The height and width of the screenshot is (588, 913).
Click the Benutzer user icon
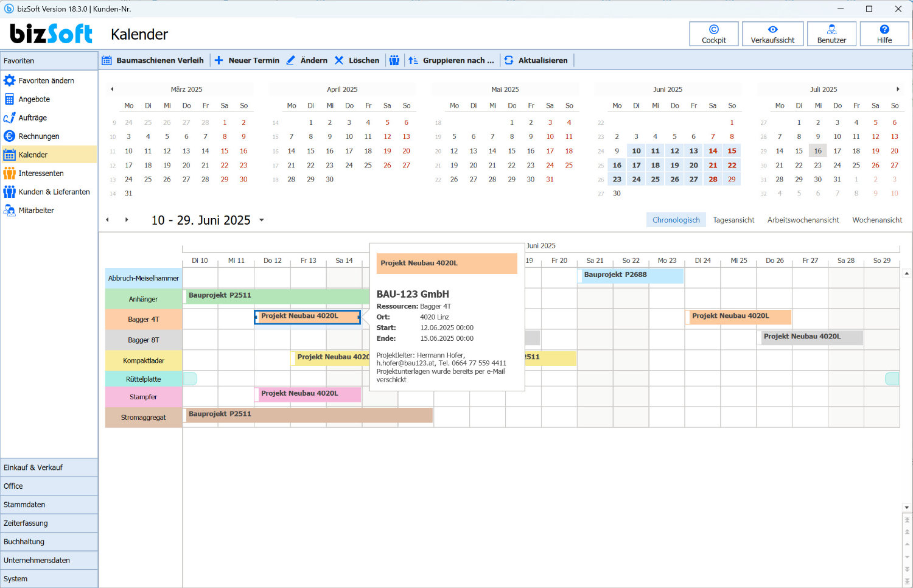pos(831,29)
